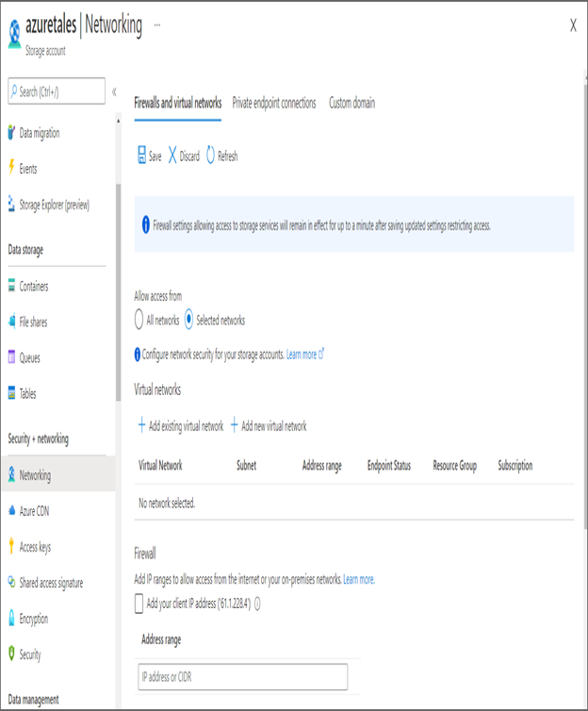Click the Events lightning icon
Screen dimensions: 588x711
[11, 167]
